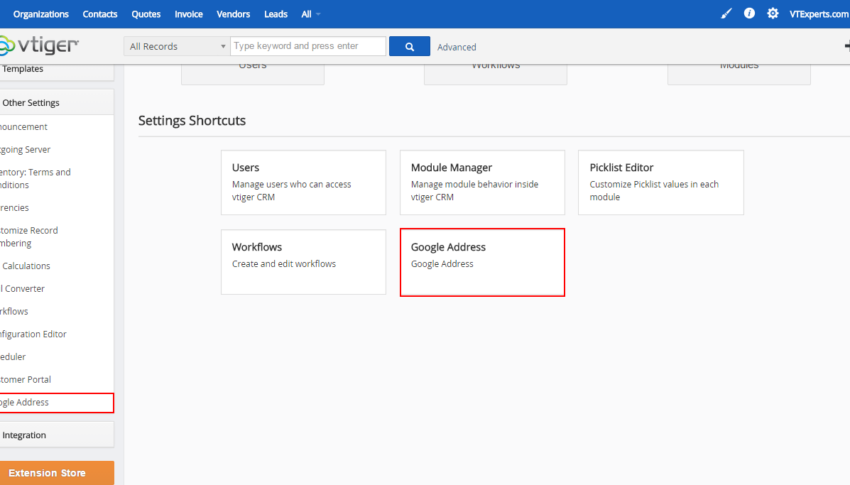This screenshot has width=850, height=485.
Task: Open the All Records dropdown
Action: pos(176,46)
